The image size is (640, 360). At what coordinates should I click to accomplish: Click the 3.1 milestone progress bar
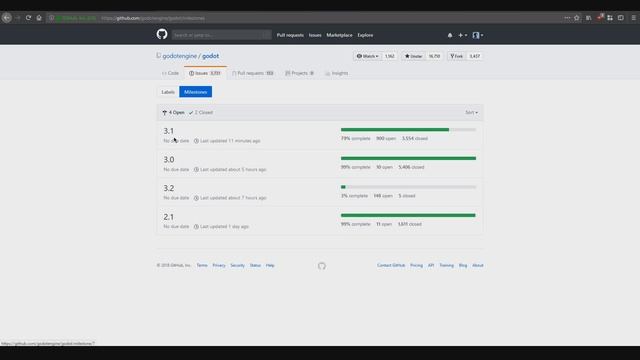click(x=408, y=130)
